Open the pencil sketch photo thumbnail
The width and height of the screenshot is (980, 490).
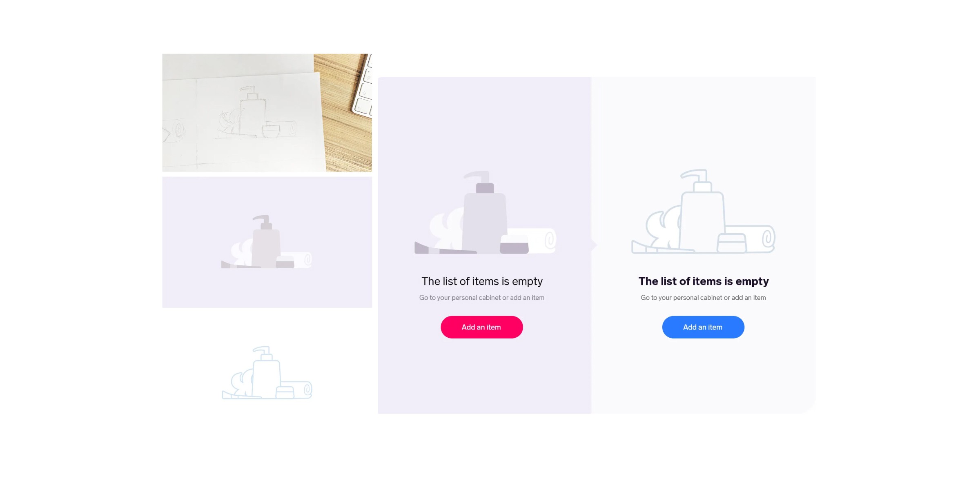267,113
